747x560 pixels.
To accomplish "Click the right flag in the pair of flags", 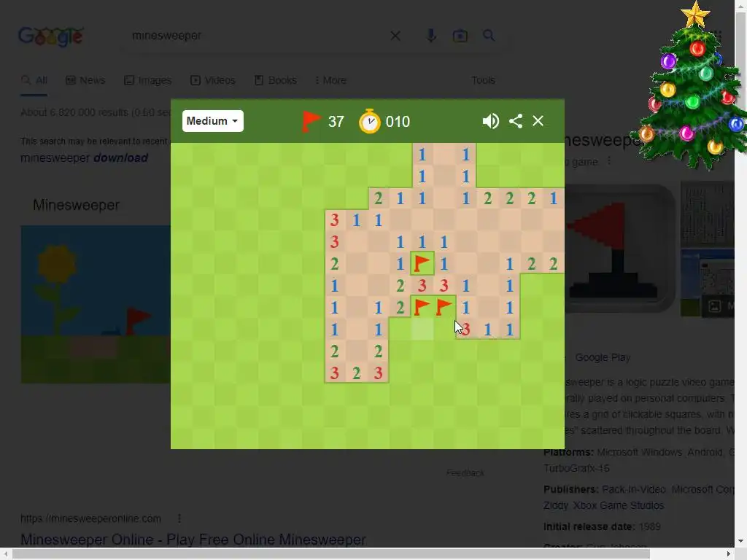I will click(444, 307).
